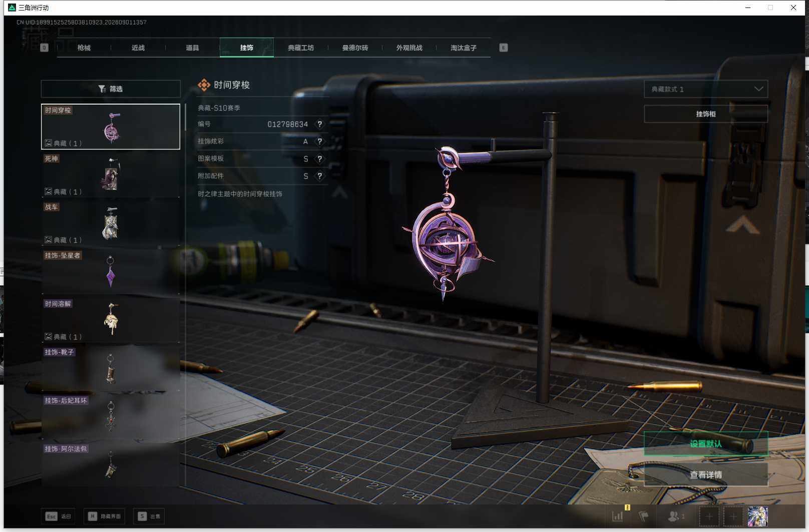The width and height of the screenshot is (809, 532).
Task: Show help for 挂饰炫彩 rating
Action: click(319, 142)
